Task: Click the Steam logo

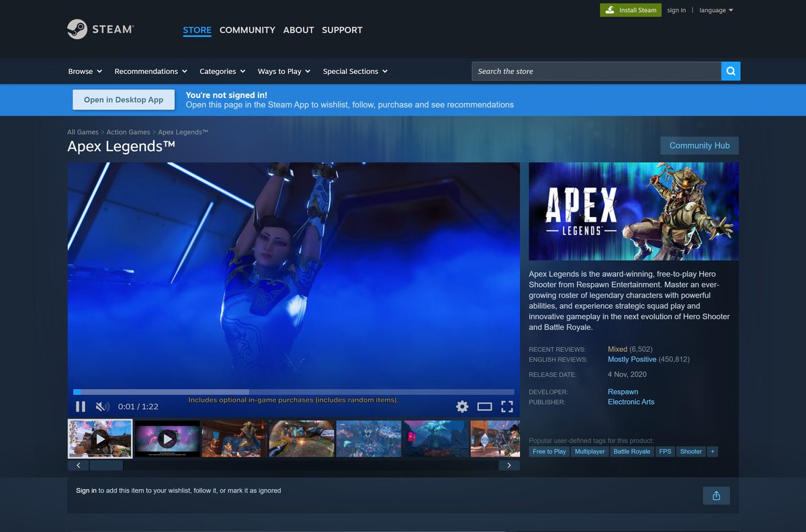Action: (101, 30)
